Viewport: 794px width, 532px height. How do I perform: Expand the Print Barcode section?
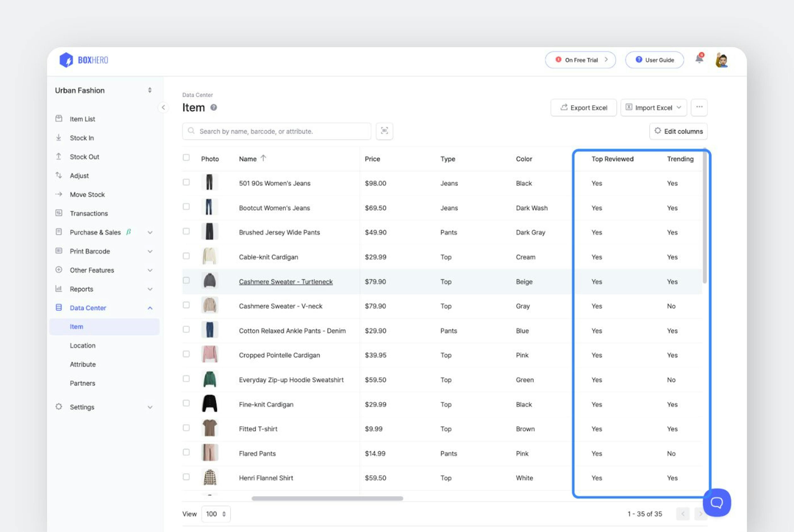pyautogui.click(x=150, y=251)
